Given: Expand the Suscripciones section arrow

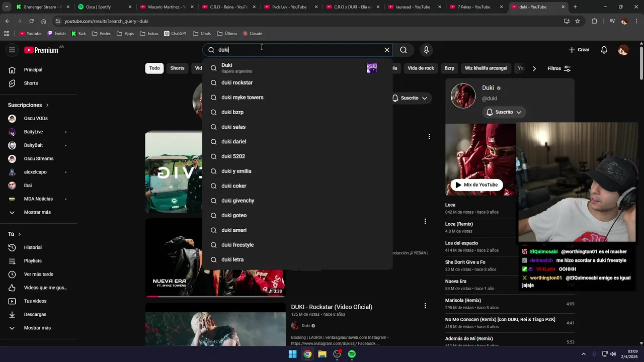Looking at the screenshot, I should [47, 105].
